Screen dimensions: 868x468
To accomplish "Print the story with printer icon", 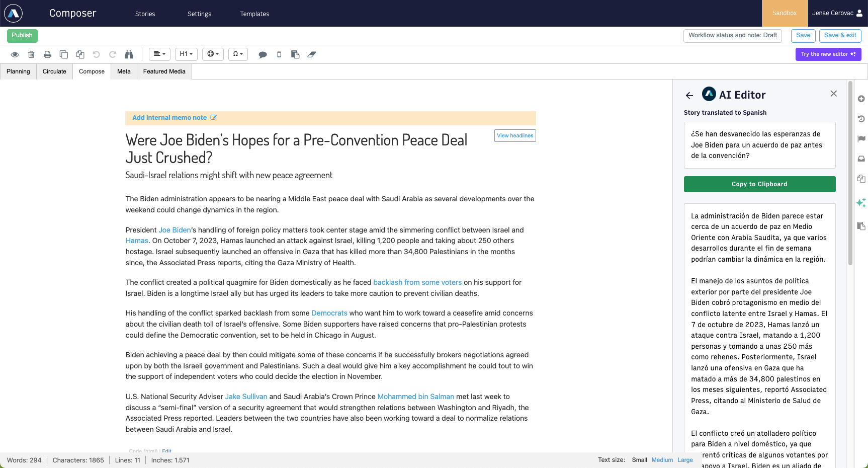I will coord(47,54).
